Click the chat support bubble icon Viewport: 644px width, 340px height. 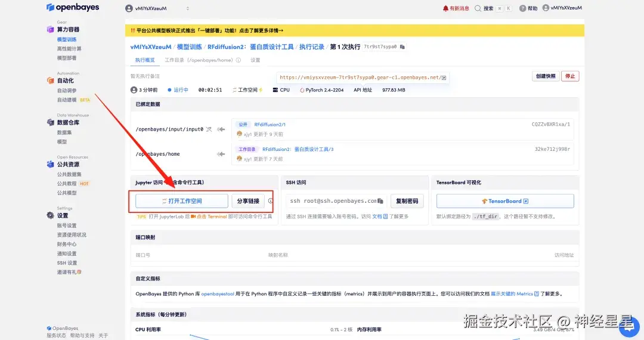[629, 326]
